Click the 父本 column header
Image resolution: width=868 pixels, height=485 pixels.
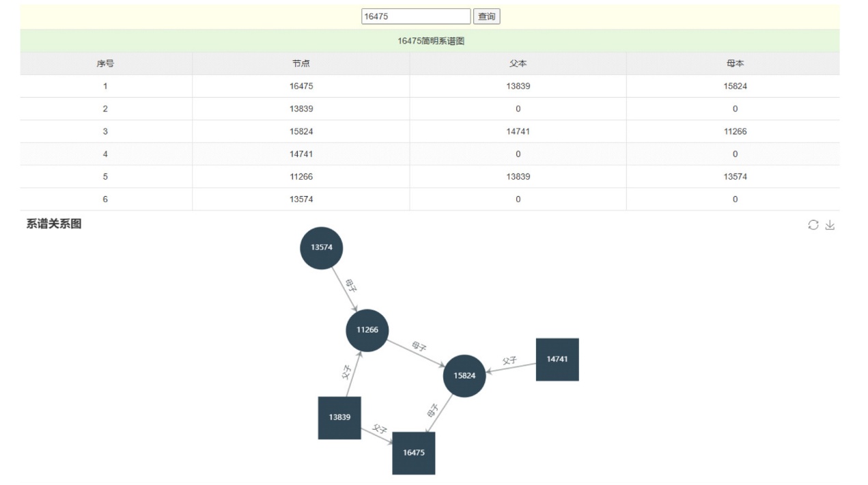[x=518, y=64]
